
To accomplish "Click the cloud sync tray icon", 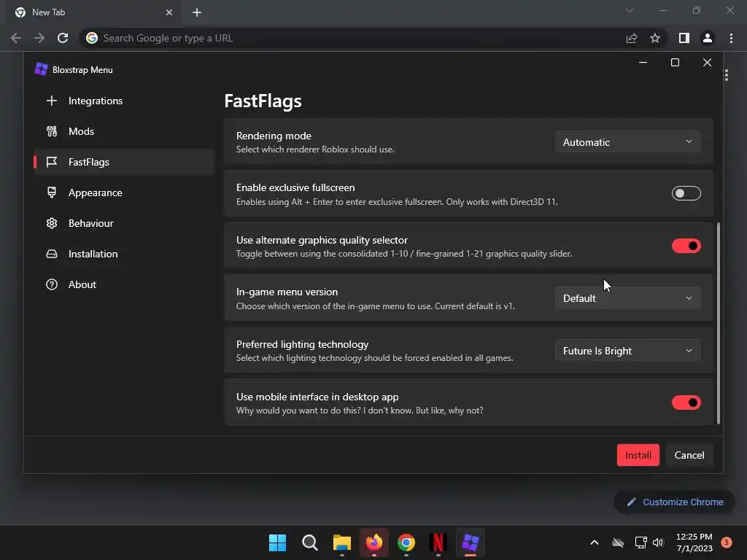I will [617, 542].
